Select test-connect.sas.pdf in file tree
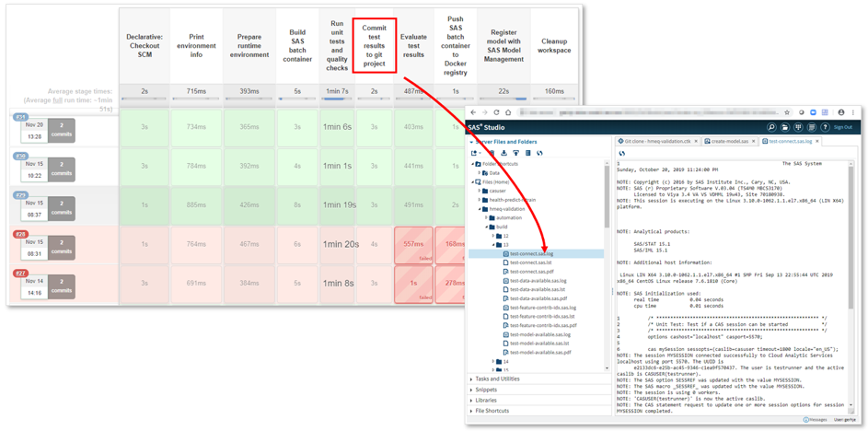 532,272
